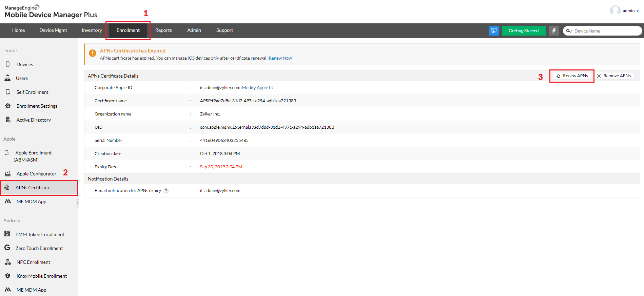Viewport: 644px width, 296px height.
Task: Click the Modify Apple ID link
Action: click(x=258, y=88)
